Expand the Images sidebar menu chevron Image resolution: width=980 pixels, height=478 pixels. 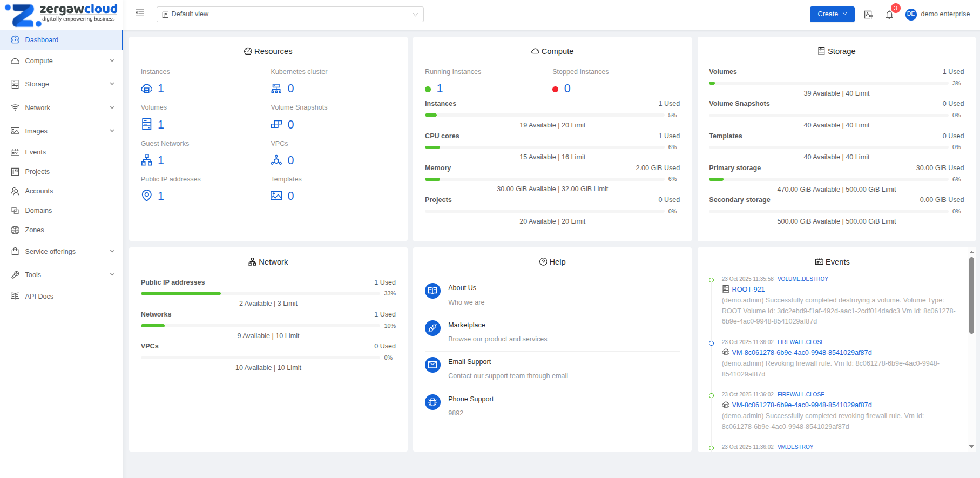click(x=112, y=131)
